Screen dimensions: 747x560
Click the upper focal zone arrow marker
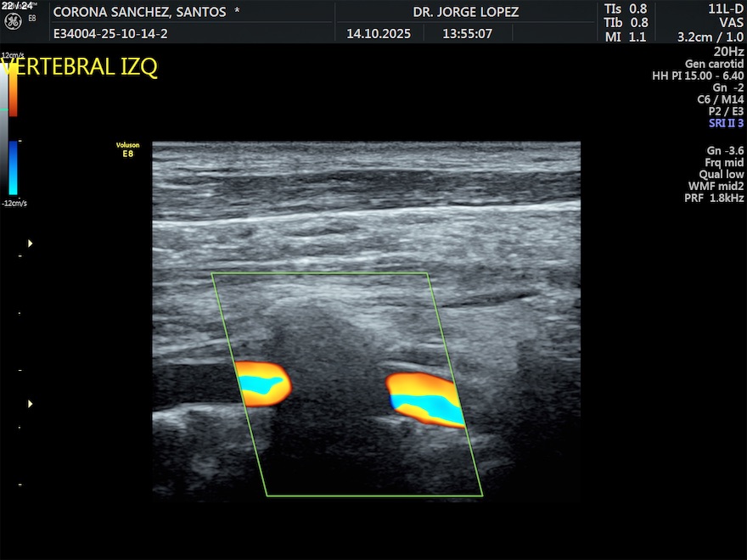point(31,244)
